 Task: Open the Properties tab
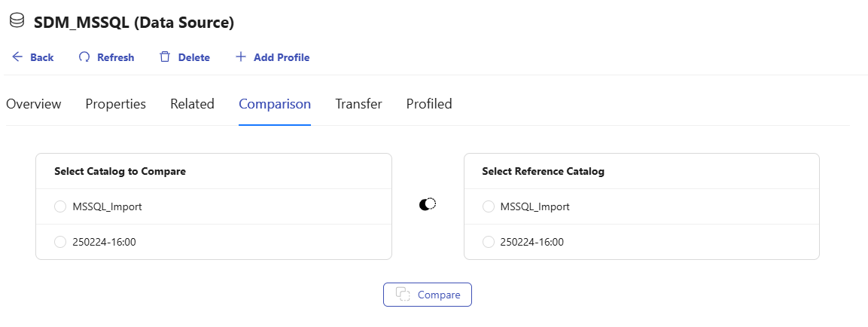(115, 104)
